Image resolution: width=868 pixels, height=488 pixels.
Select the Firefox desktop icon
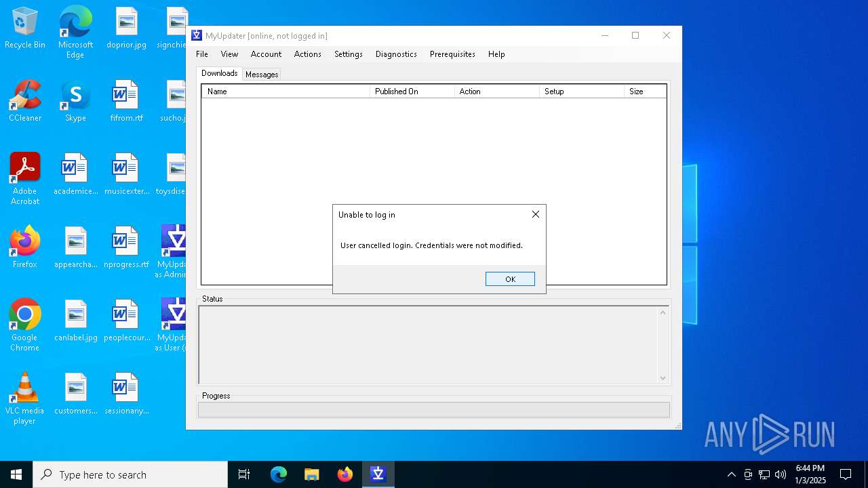pos(25,247)
